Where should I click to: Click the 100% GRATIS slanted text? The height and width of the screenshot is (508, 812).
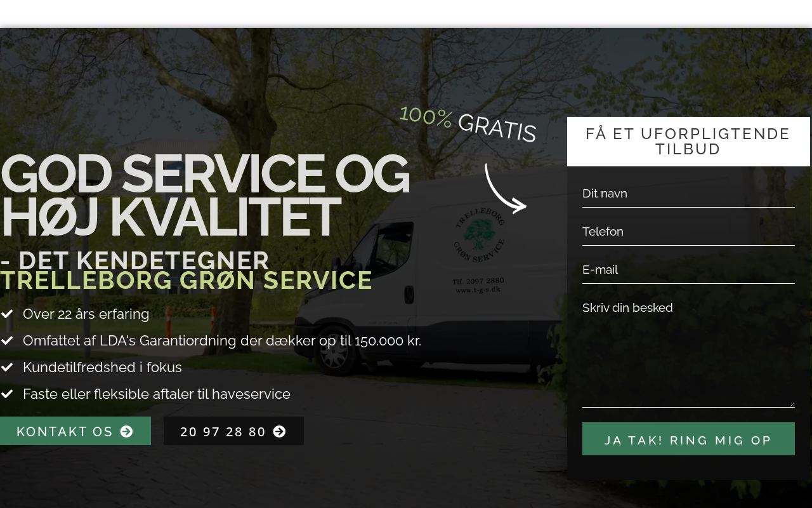click(x=468, y=124)
